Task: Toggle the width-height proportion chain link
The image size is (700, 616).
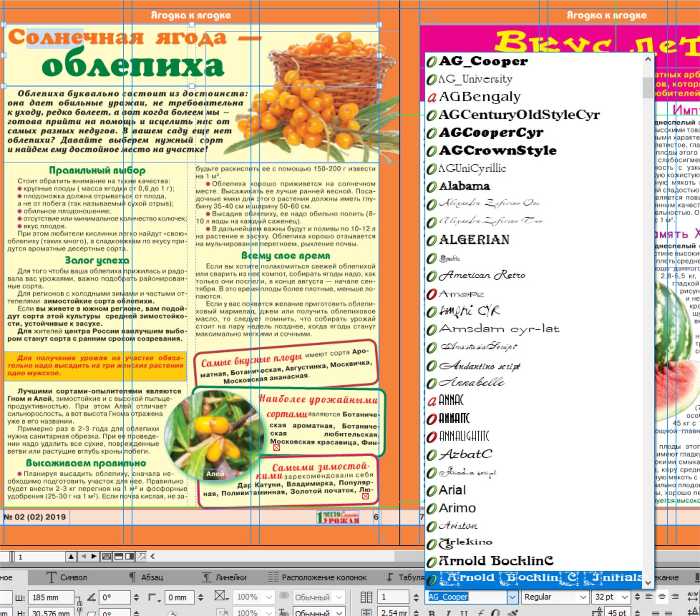Action: pyautogui.click(x=79, y=605)
